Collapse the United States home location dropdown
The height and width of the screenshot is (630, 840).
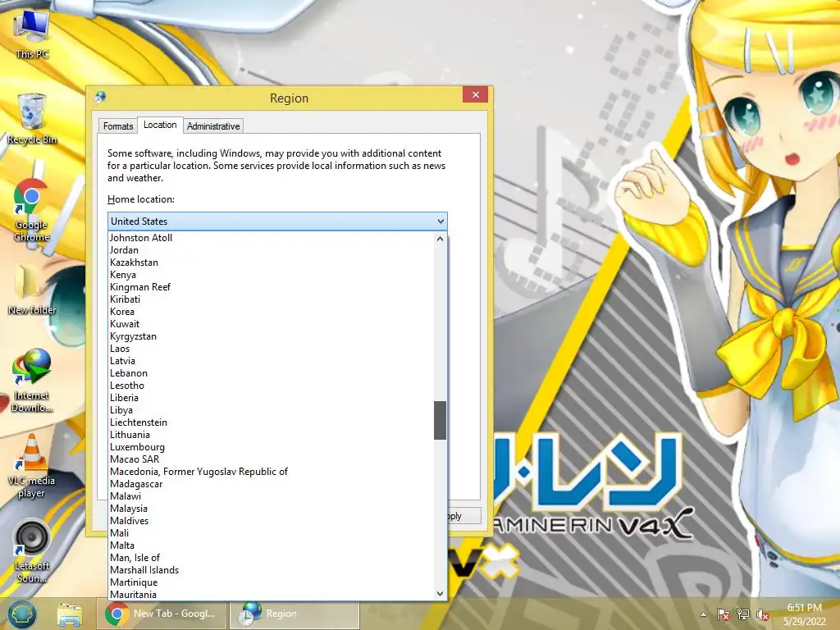click(277, 221)
